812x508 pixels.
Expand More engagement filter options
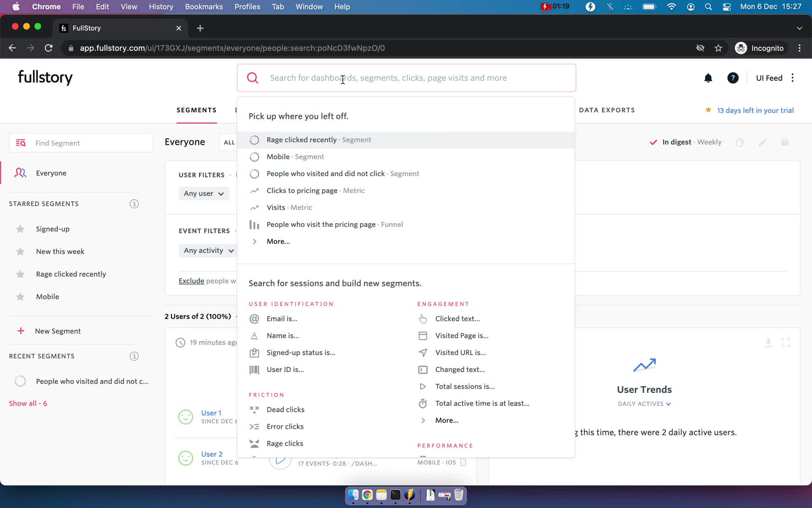pos(447,420)
